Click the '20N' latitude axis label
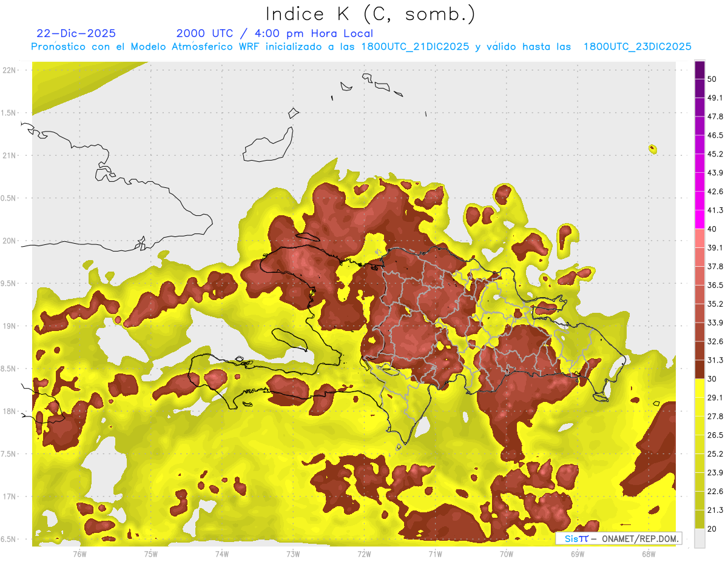The image size is (728, 562). [9, 241]
